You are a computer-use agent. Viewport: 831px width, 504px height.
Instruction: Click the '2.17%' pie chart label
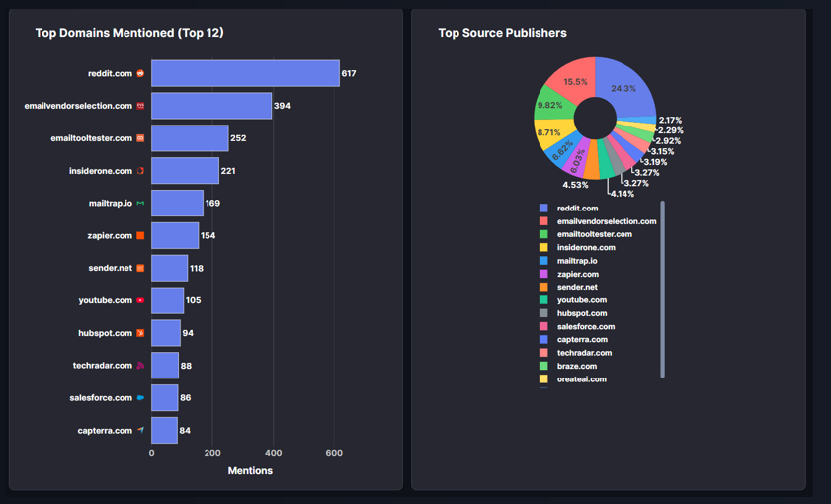point(670,121)
